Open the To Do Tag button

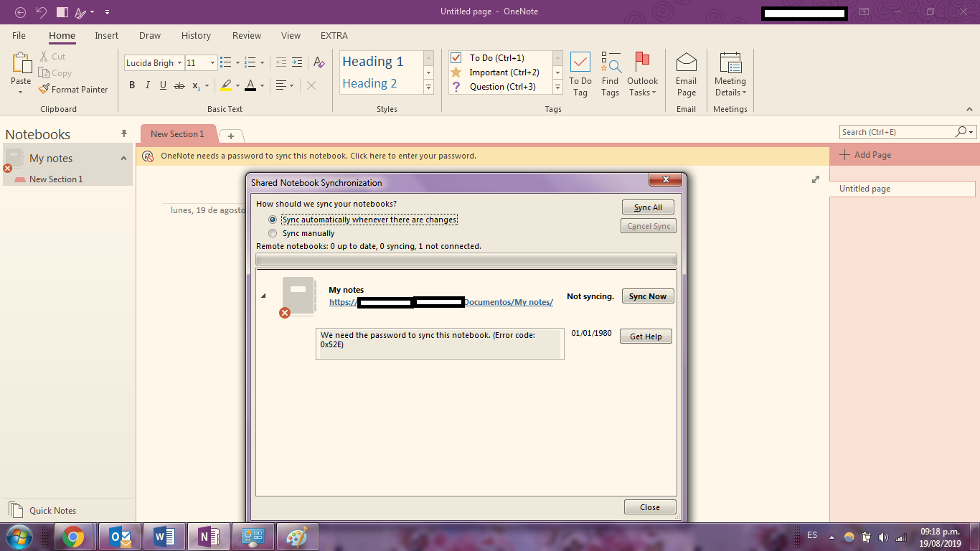pos(580,75)
